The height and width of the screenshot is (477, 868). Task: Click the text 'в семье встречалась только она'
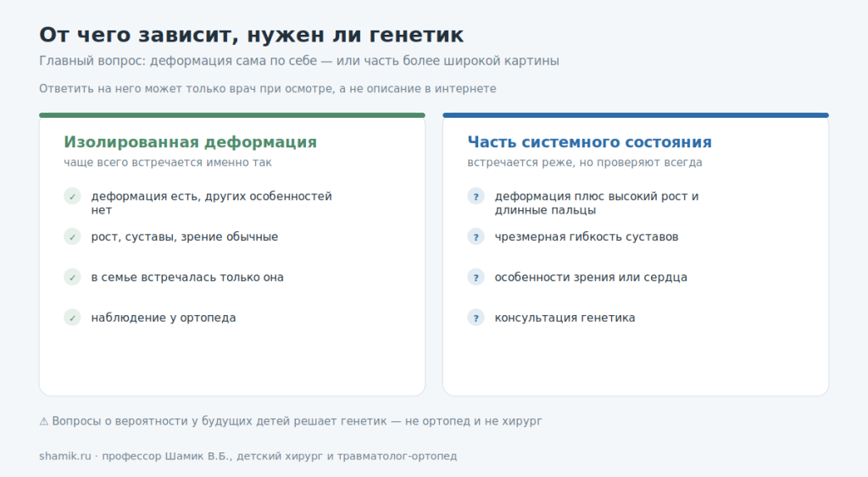187,277
